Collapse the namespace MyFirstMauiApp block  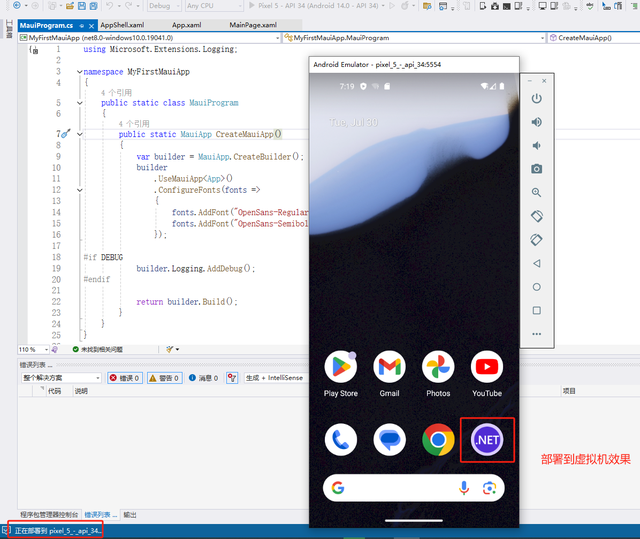click(x=80, y=72)
